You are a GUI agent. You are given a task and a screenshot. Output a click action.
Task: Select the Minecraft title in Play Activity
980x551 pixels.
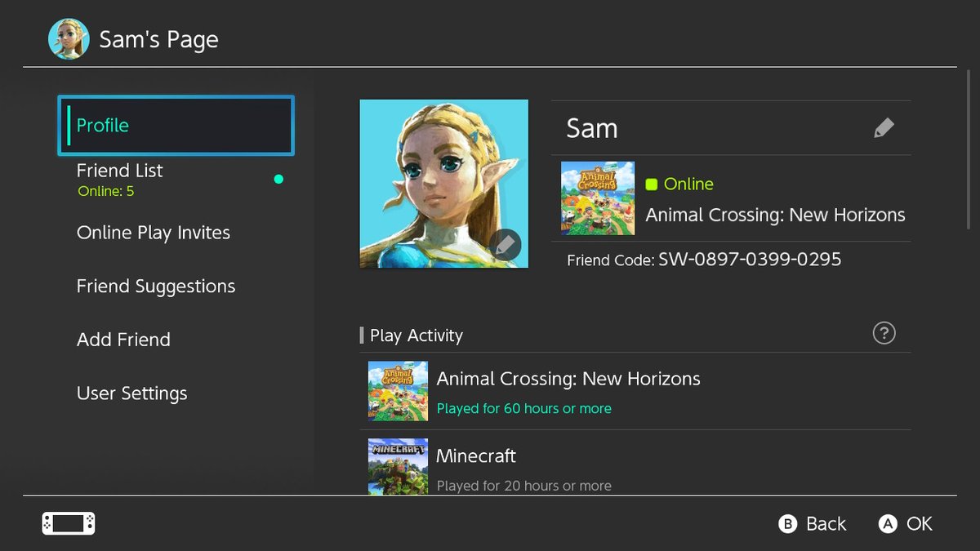pyautogui.click(x=476, y=455)
